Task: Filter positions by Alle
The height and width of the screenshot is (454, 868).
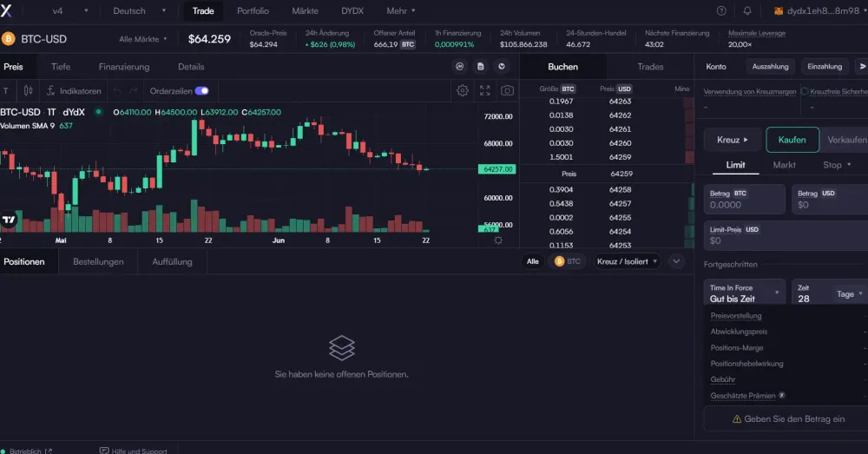Action: click(x=533, y=261)
